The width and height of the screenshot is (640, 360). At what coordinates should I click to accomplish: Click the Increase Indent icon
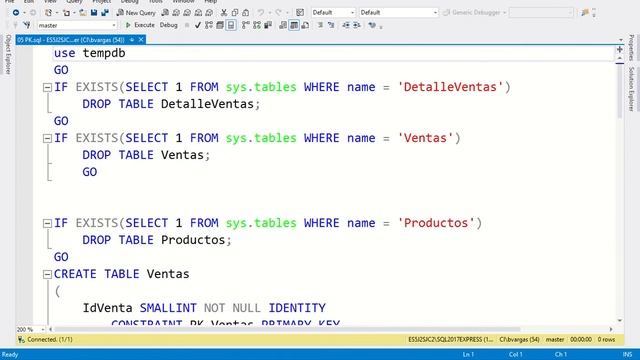pyautogui.click(x=356, y=25)
